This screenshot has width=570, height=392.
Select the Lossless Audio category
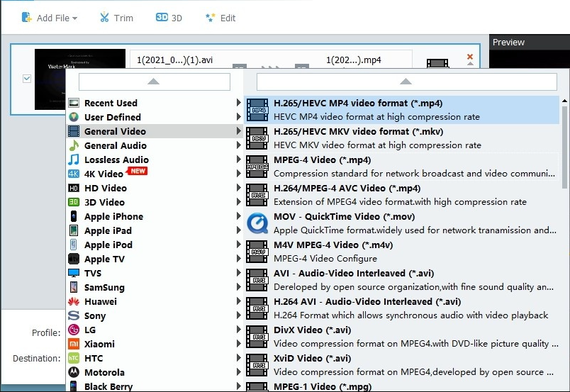point(155,159)
